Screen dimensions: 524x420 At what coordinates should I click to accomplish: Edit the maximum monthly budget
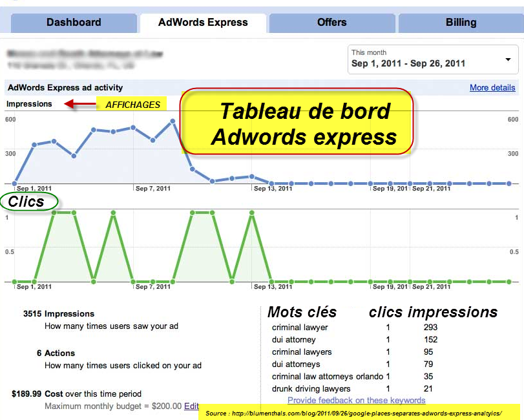(x=191, y=406)
